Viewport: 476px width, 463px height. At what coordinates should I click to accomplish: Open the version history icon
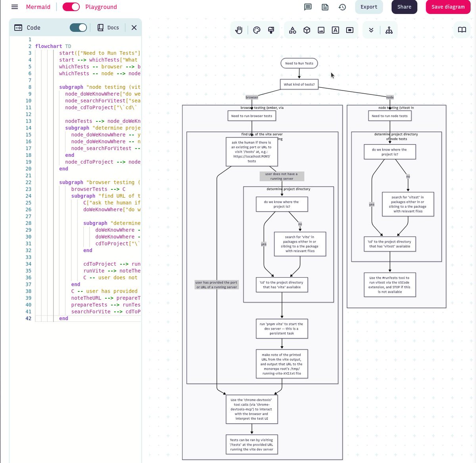coord(342,7)
